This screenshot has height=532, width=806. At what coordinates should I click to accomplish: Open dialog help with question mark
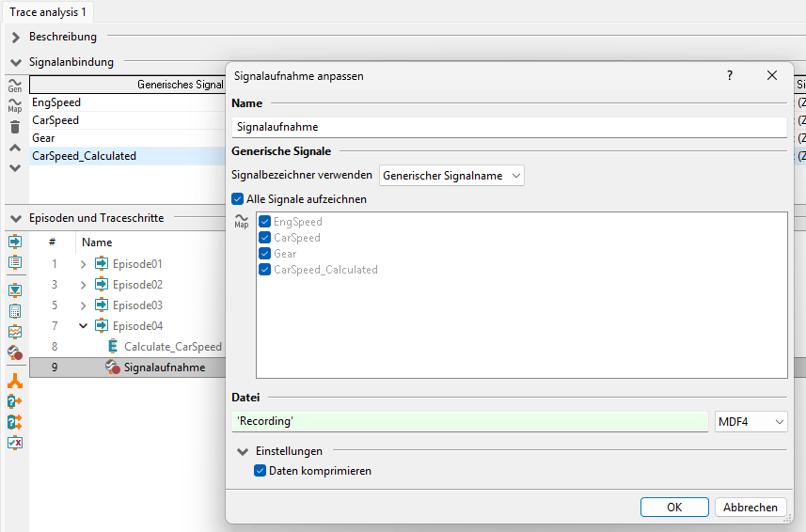click(x=730, y=75)
